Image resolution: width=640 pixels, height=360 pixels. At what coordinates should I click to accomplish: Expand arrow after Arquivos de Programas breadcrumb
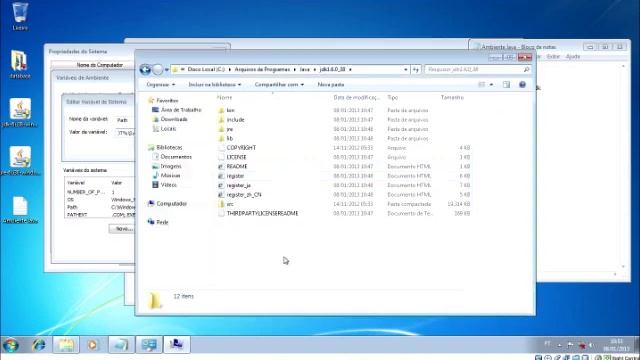[x=295, y=70]
